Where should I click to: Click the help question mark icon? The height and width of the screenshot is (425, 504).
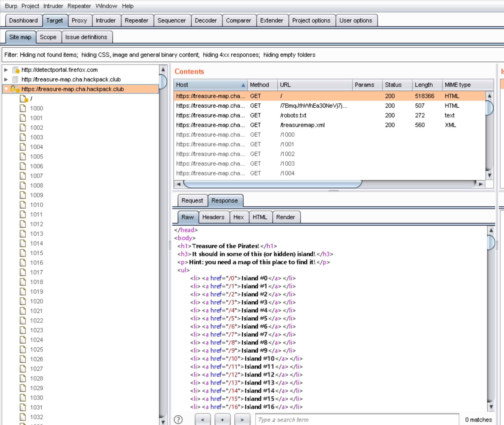178,419
